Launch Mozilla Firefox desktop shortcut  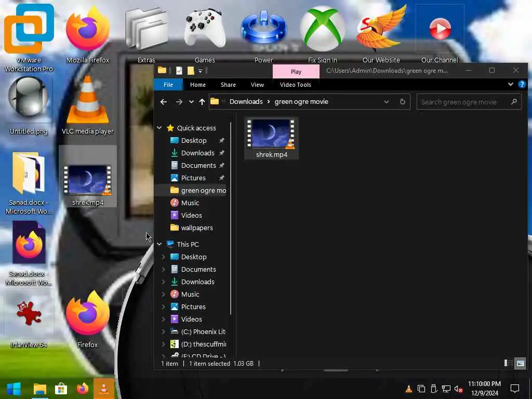(x=87, y=35)
